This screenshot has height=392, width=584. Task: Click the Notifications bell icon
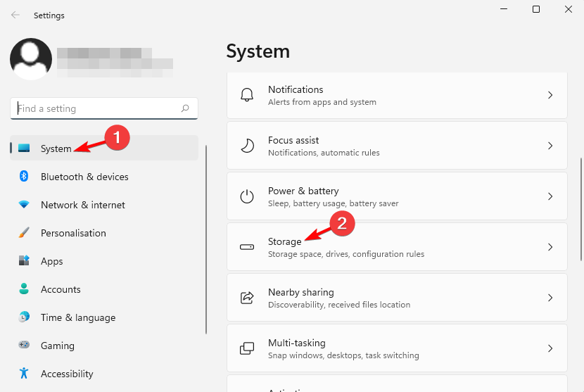tap(247, 95)
